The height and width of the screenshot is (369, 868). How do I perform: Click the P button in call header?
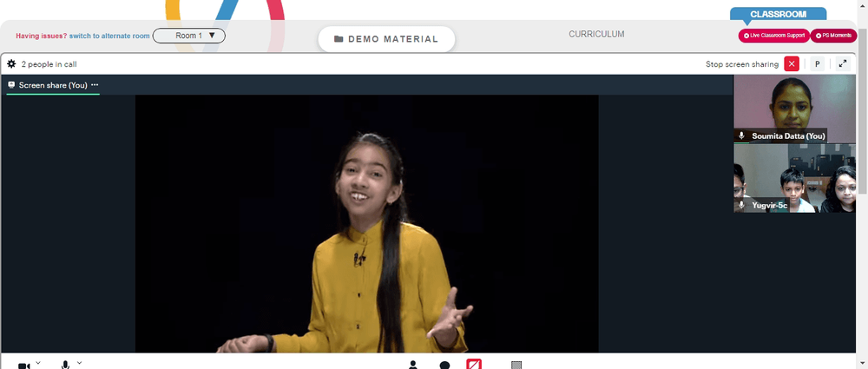pos(817,63)
